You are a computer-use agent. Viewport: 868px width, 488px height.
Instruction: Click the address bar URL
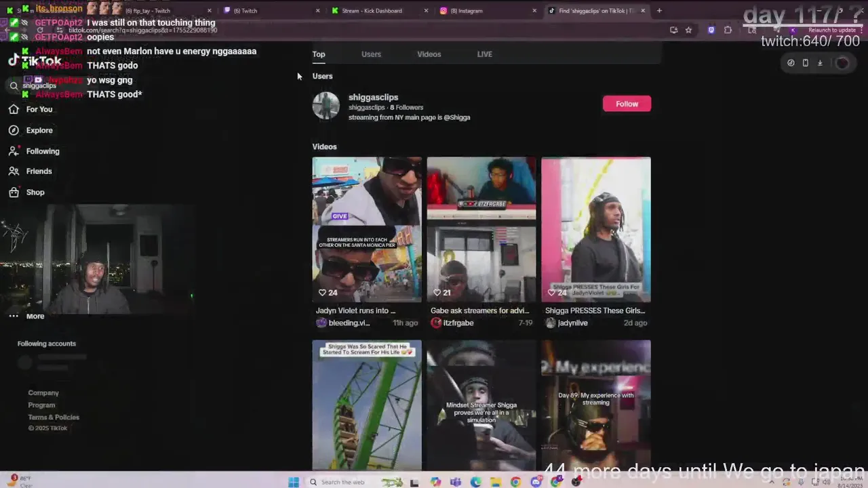click(142, 30)
